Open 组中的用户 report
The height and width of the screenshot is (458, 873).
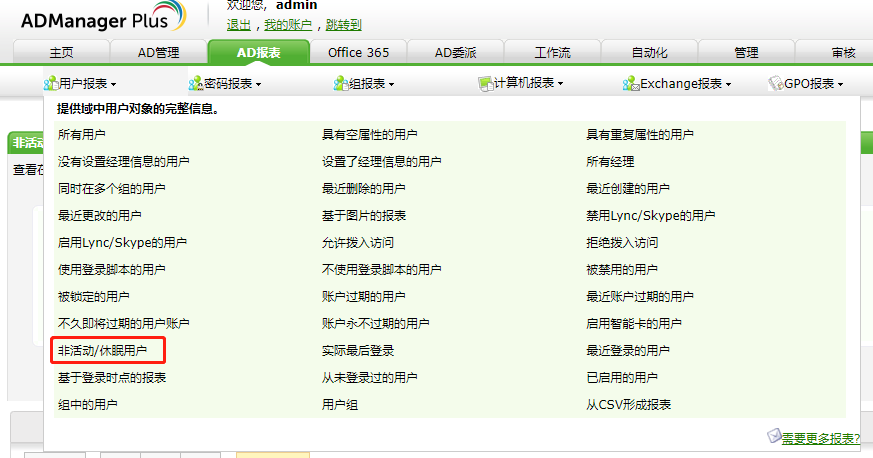(x=87, y=405)
